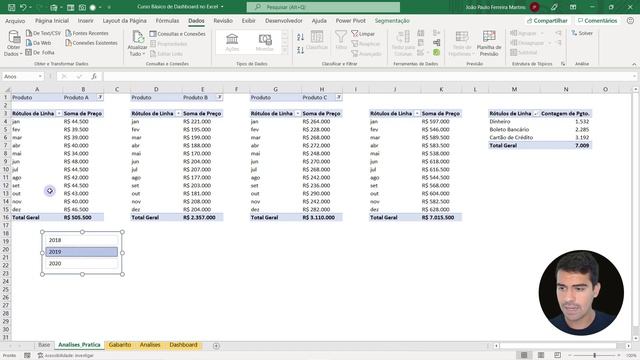This screenshot has height=360, width=640.
Task: Open Planilha de Previsão
Action: click(x=489, y=43)
